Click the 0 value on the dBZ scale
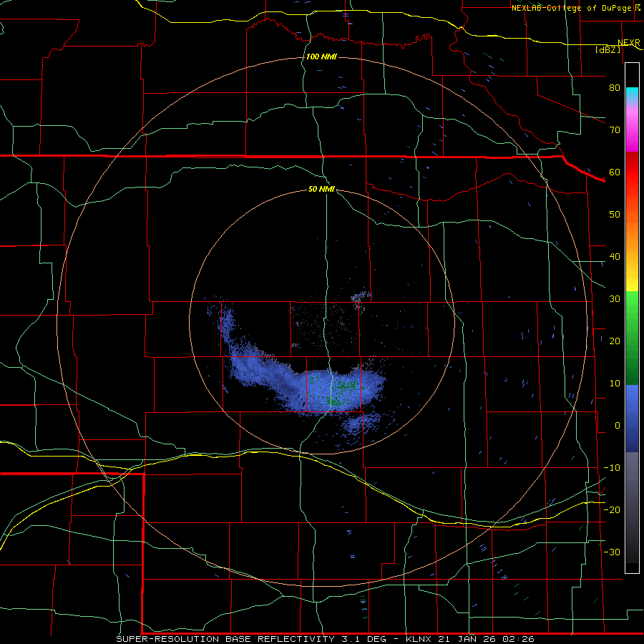 pos(618,426)
